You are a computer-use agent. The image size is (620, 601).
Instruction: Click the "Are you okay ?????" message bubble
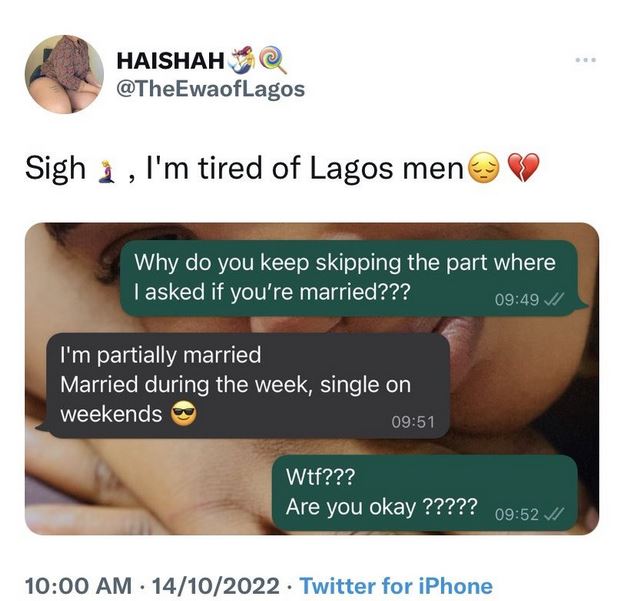click(x=425, y=492)
